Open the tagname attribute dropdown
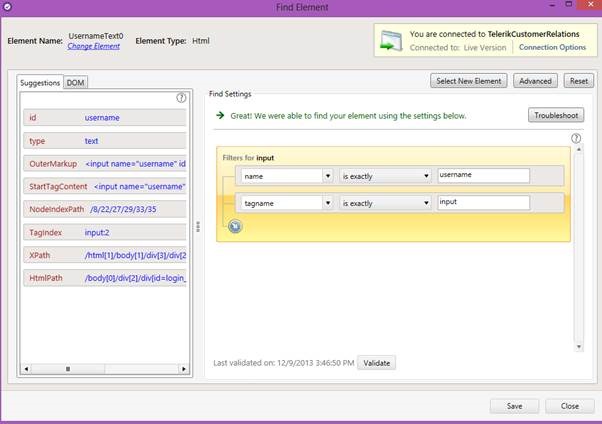 327,202
